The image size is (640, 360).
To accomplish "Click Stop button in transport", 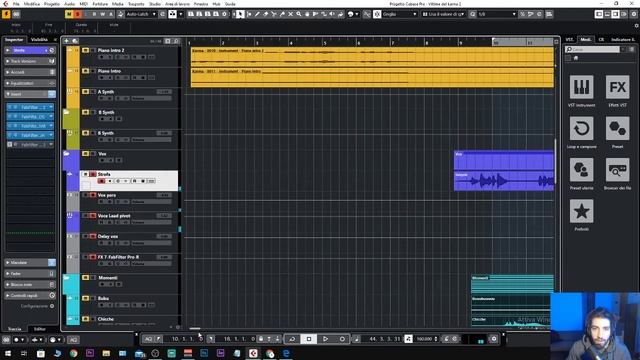I will (x=309, y=339).
